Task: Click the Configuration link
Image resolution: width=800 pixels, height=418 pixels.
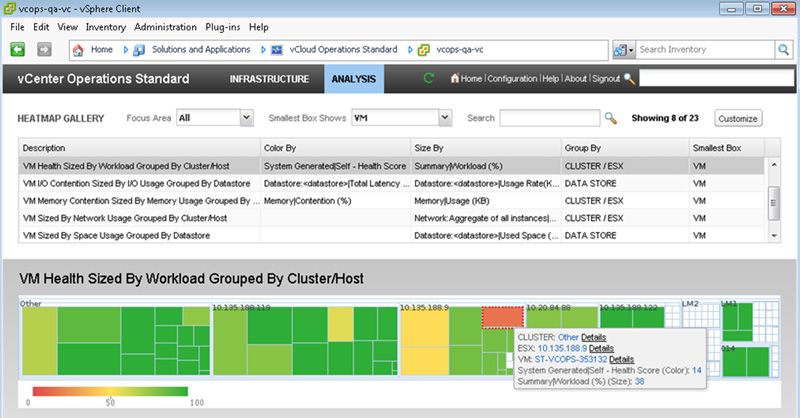Action: [x=512, y=78]
